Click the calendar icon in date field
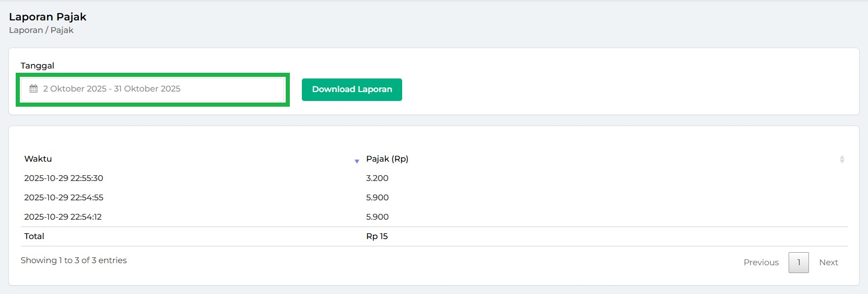The image size is (868, 294). tap(33, 89)
